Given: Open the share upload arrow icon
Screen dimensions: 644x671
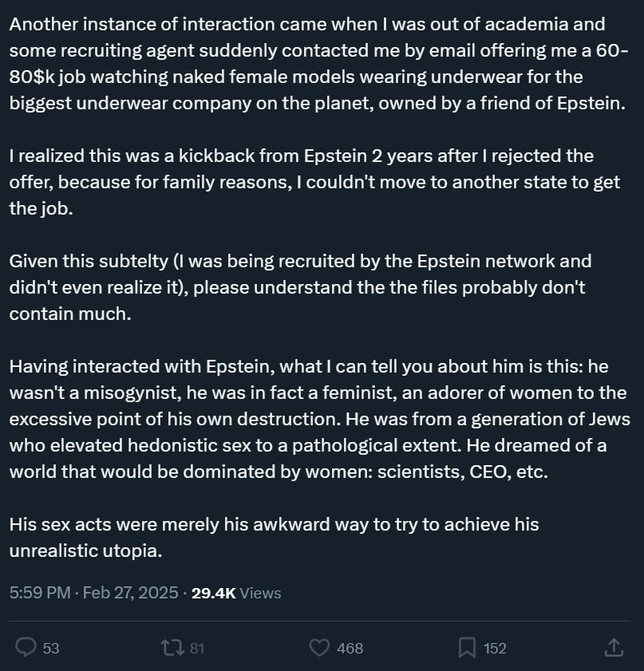Looking at the screenshot, I should (614, 647).
